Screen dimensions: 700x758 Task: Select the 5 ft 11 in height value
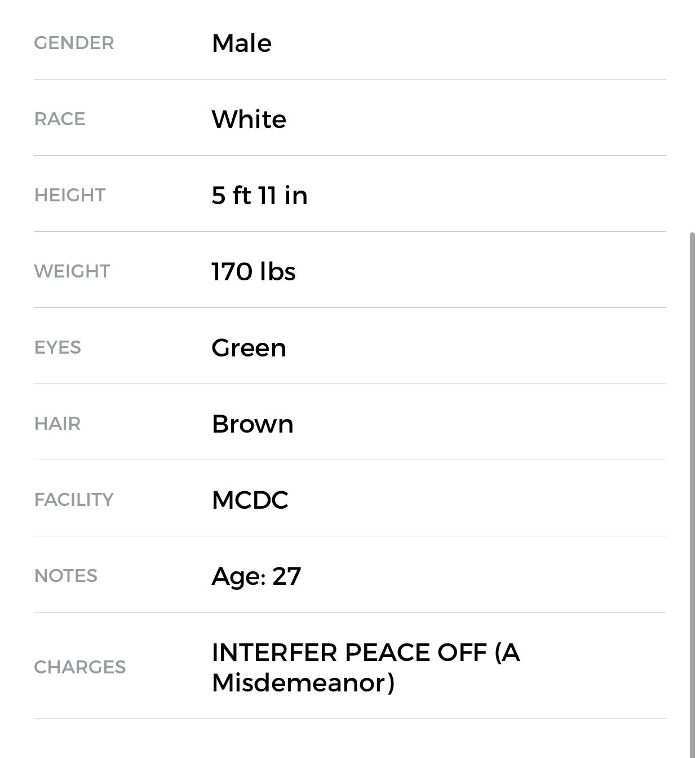259,195
